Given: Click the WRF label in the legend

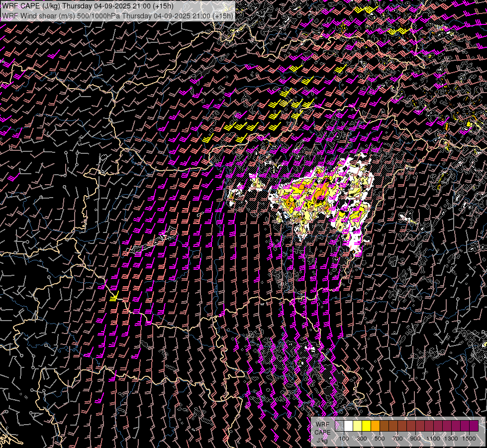Looking at the screenshot, I should click(322, 425).
